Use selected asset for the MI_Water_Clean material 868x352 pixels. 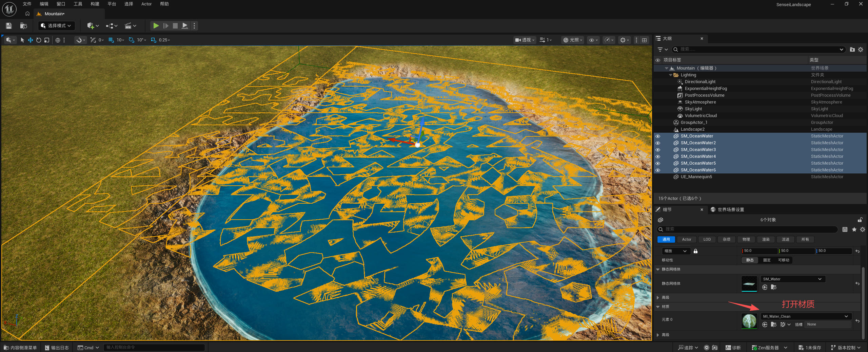pyautogui.click(x=765, y=325)
